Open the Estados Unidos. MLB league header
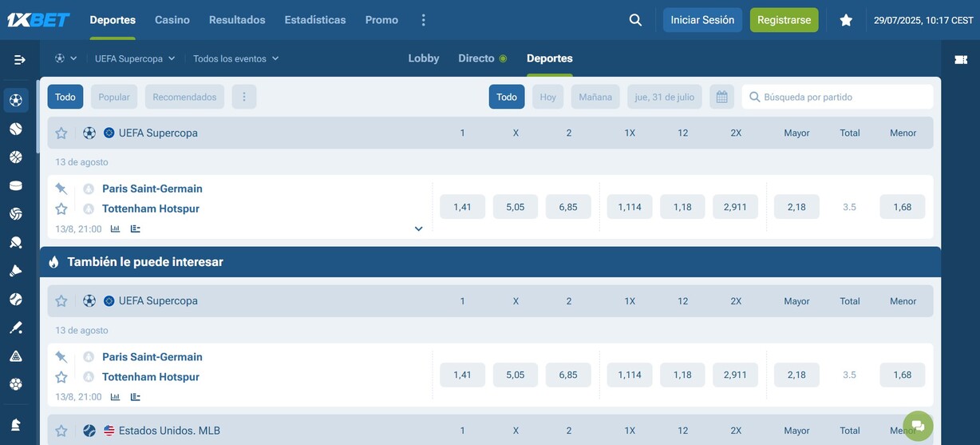980x445 pixels. coord(169,431)
